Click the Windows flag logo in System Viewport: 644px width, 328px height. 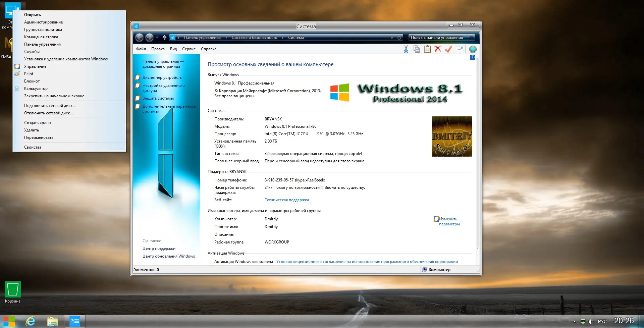[339, 92]
